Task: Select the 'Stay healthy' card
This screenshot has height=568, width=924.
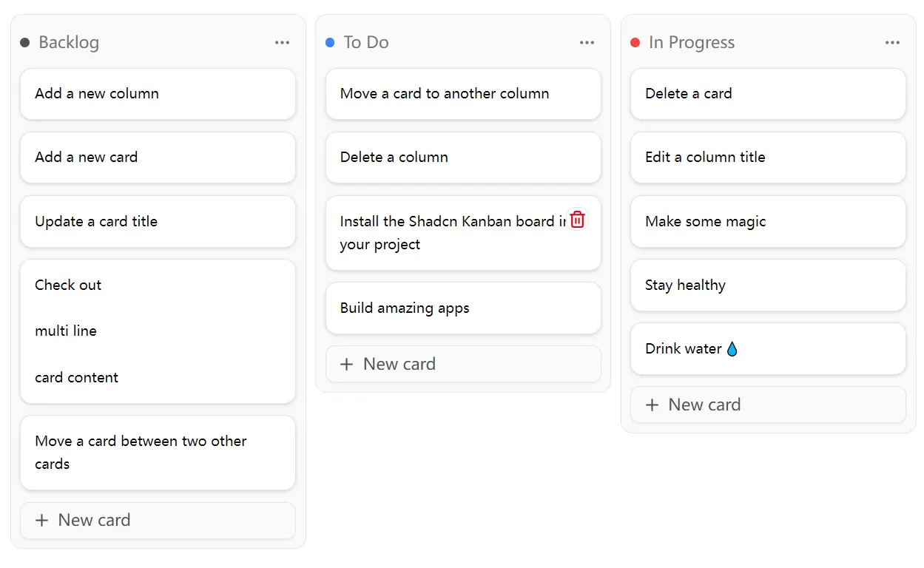Action: coord(767,285)
